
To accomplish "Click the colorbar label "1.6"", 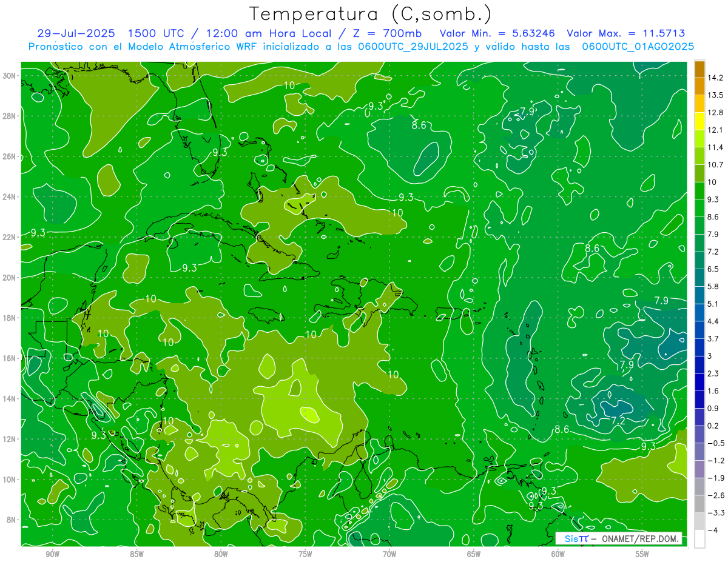I will (x=712, y=390).
